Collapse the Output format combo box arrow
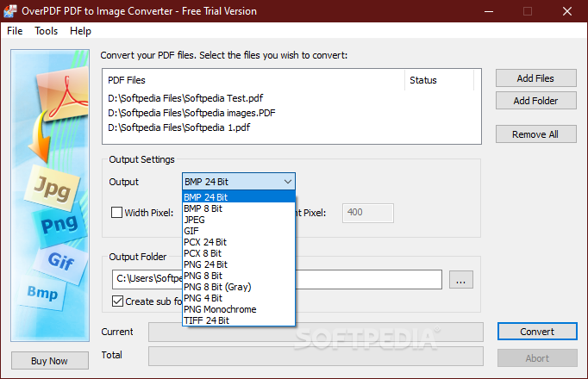 tap(288, 182)
